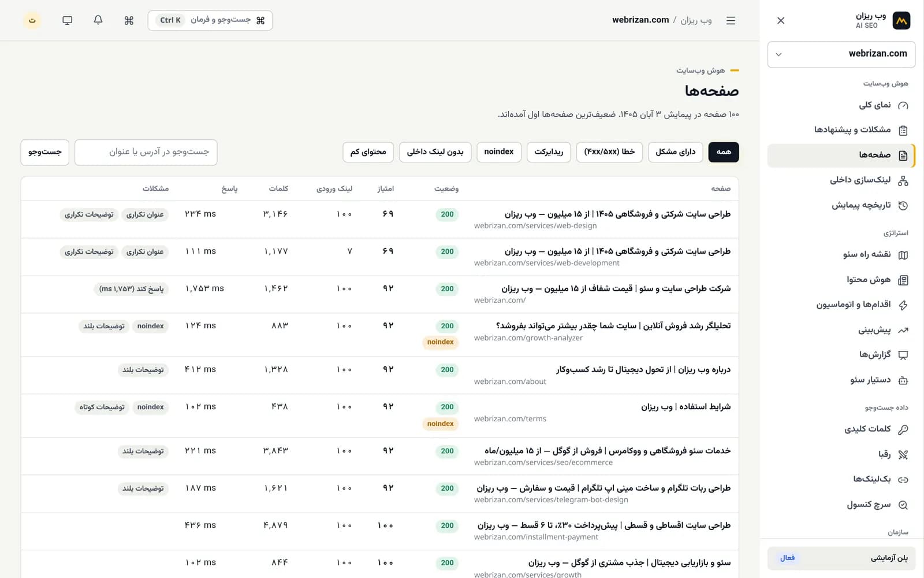
Task: Open the پلن آزمایشی plan item
Action: click(x=841, y=558)
